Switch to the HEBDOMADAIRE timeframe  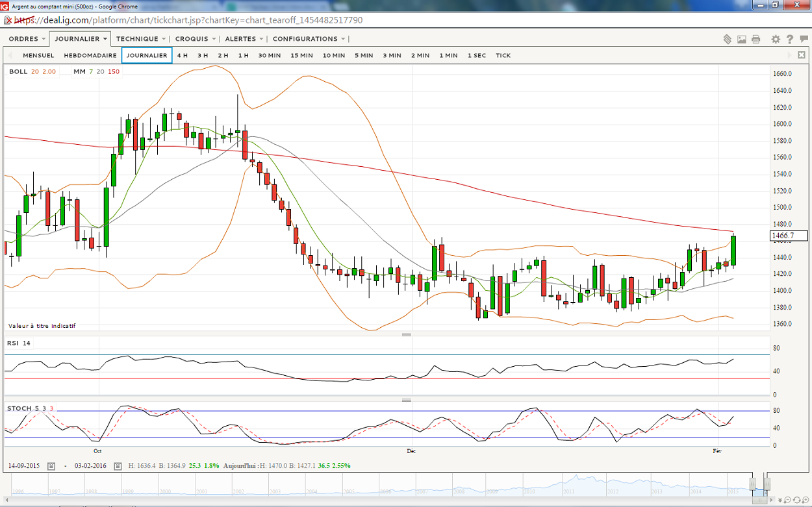coord(90,56)
